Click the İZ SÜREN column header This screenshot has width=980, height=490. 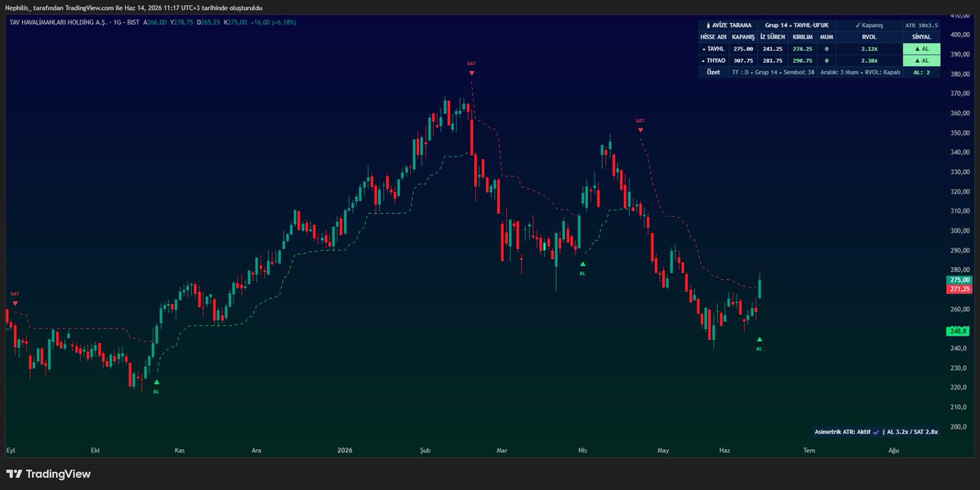773,37
